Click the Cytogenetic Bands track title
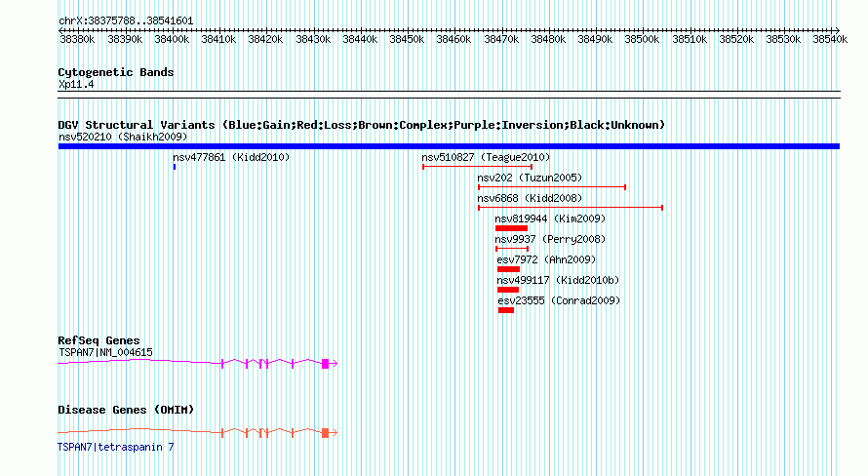The width and height of the screenshot is (868, 476). click(116, 72)
